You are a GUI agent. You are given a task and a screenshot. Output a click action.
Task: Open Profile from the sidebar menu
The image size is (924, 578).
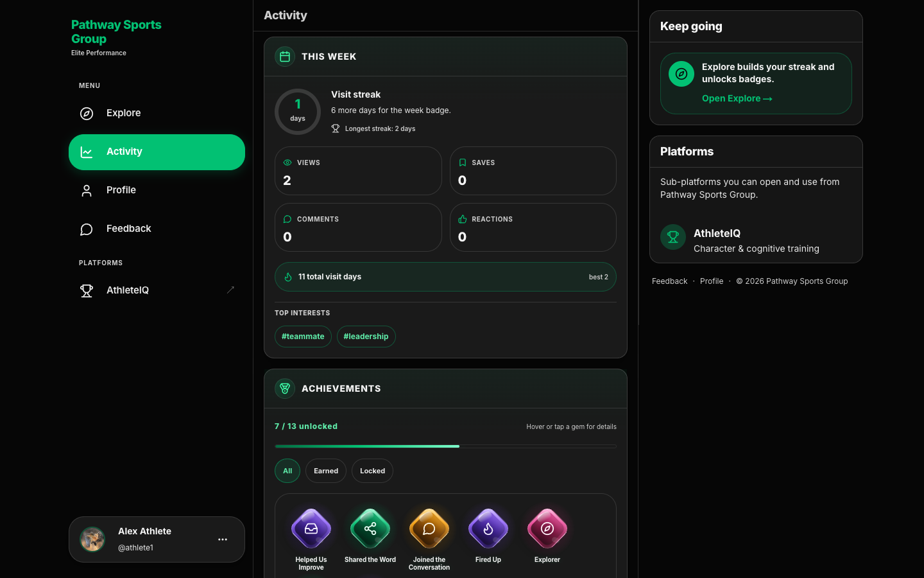click(x=157, y=191)
